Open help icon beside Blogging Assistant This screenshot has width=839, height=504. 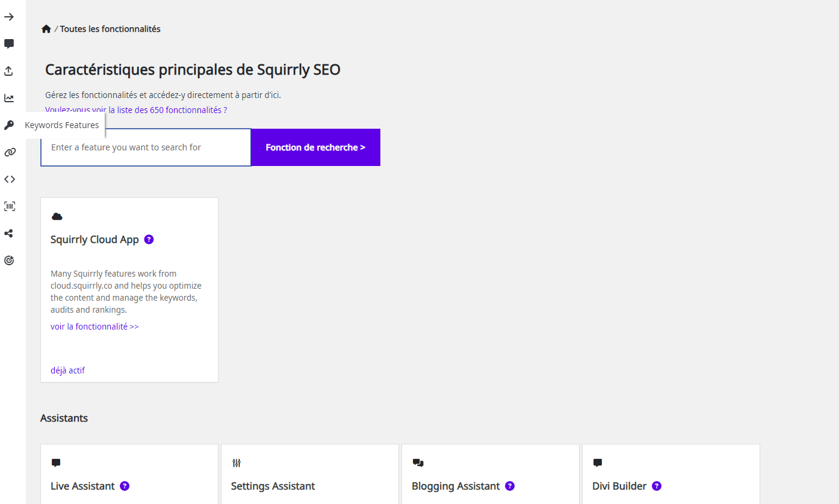[x=510, y=486]
